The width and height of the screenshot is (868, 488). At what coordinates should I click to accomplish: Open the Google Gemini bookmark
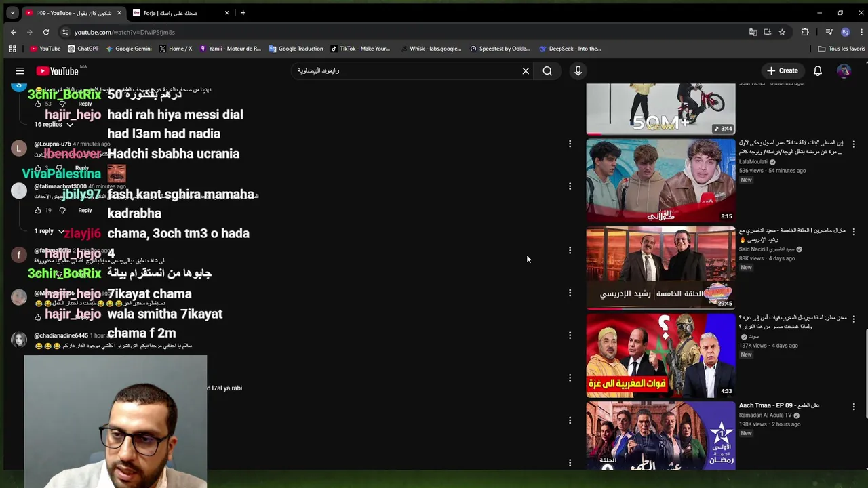pos(129,49)
